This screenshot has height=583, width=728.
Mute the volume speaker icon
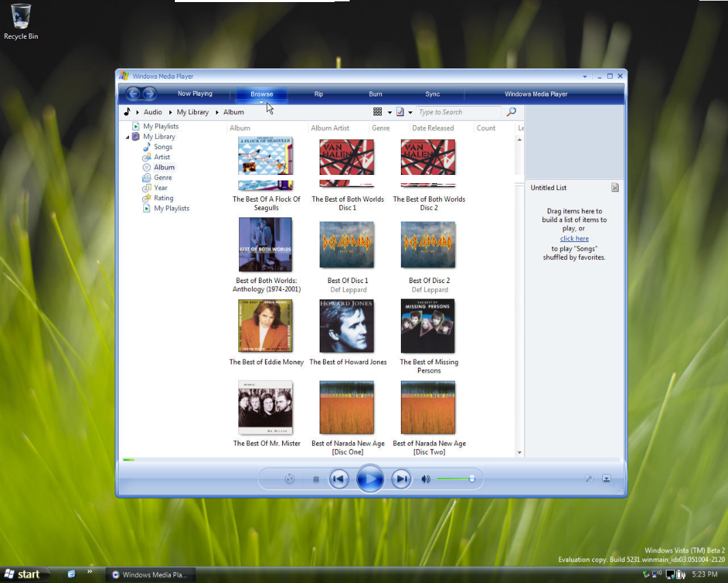[x=426, y=479]
